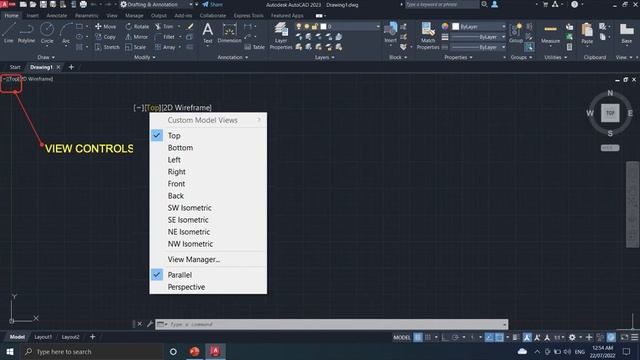The width and height of the screenshot is (640, 360).
Task: Toggle snap mode grid dots in status bar
Action: click(427, 337)
